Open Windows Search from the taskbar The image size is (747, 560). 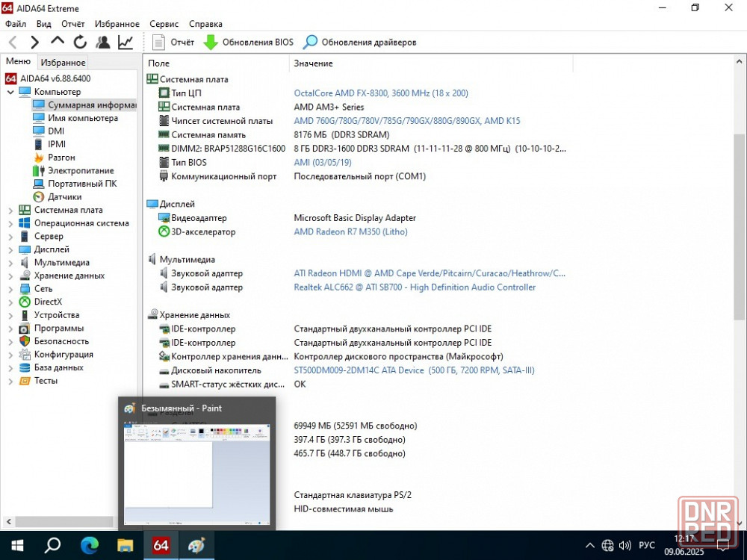point(53,545)
